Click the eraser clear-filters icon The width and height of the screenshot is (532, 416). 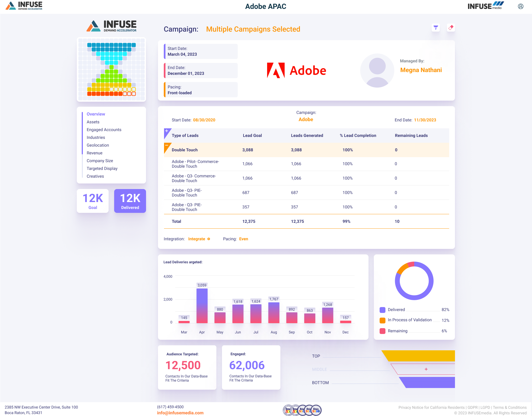451,27
